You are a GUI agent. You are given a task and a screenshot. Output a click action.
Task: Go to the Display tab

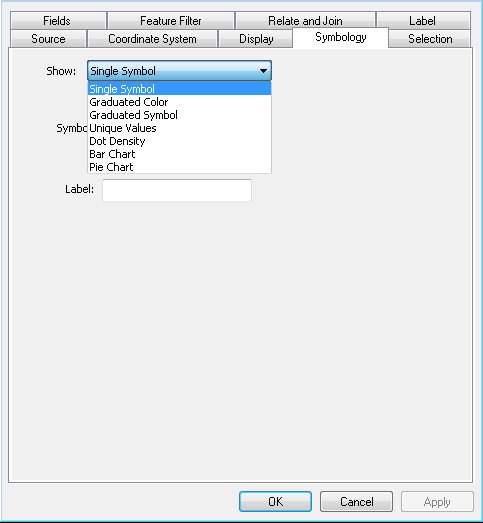tap(256, 39)
